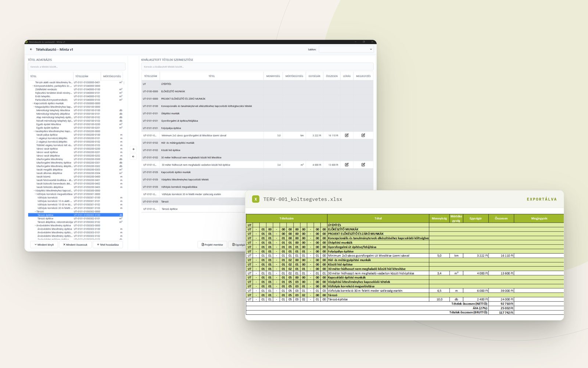This screenshot has width=588, height=368.
Task: Click the MENNYISÉG column header
Action: 273,76
